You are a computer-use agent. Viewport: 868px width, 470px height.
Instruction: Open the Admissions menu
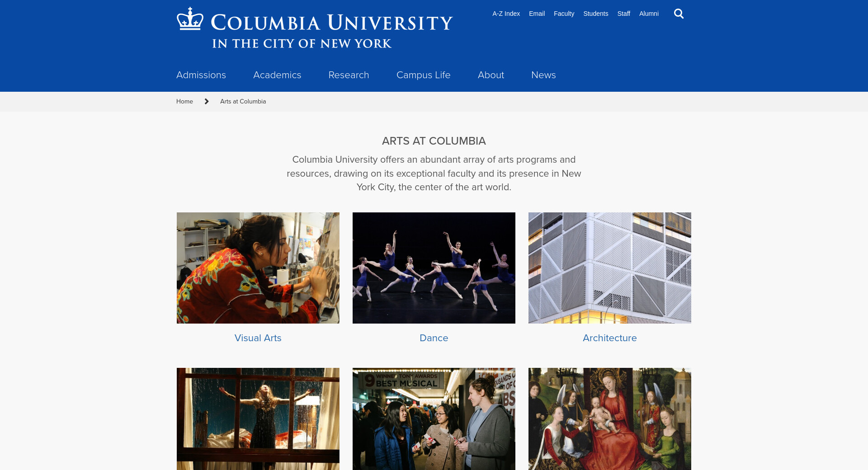201,75
